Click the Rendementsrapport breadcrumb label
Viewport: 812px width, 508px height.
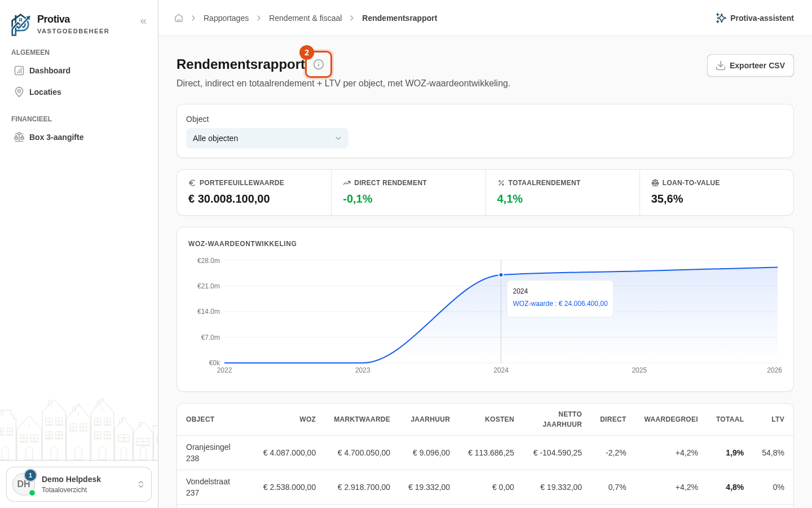[x=399, y=18]
